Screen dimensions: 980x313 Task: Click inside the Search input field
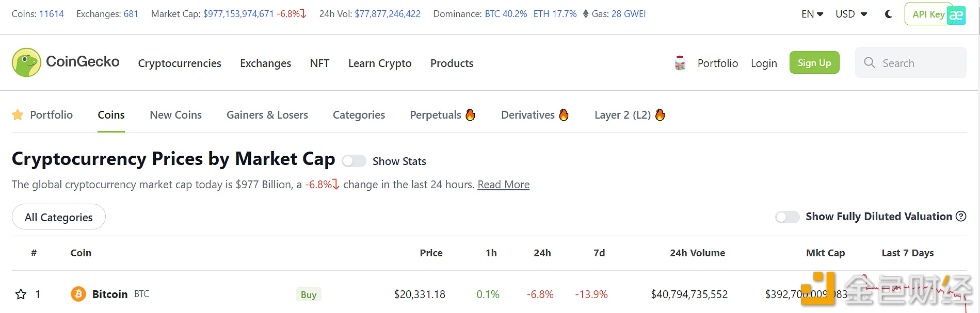(x=911, y=62)
